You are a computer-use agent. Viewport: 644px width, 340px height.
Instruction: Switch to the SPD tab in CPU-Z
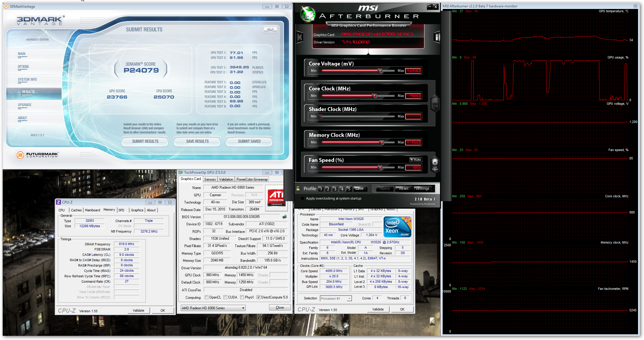[121, 210]
